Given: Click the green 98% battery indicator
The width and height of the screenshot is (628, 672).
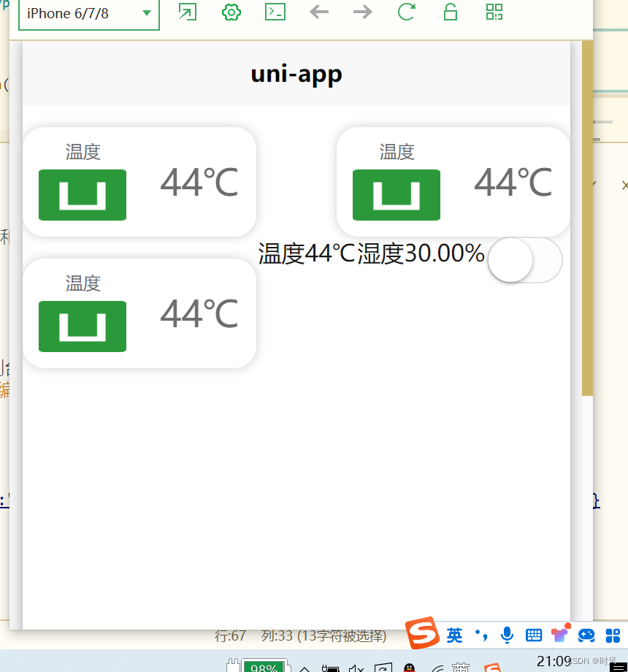Looking at the screenshot, I should point(265,666).
